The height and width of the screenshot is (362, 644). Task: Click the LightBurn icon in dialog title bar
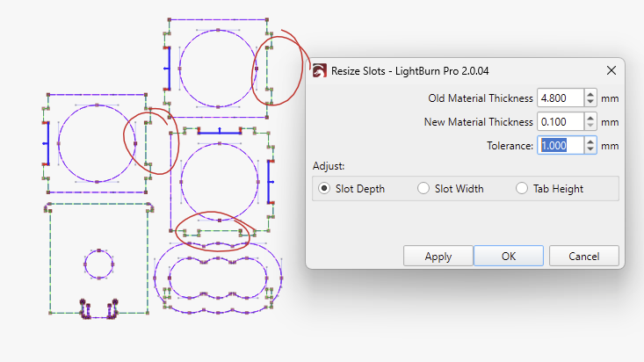[x=318, y=69]
